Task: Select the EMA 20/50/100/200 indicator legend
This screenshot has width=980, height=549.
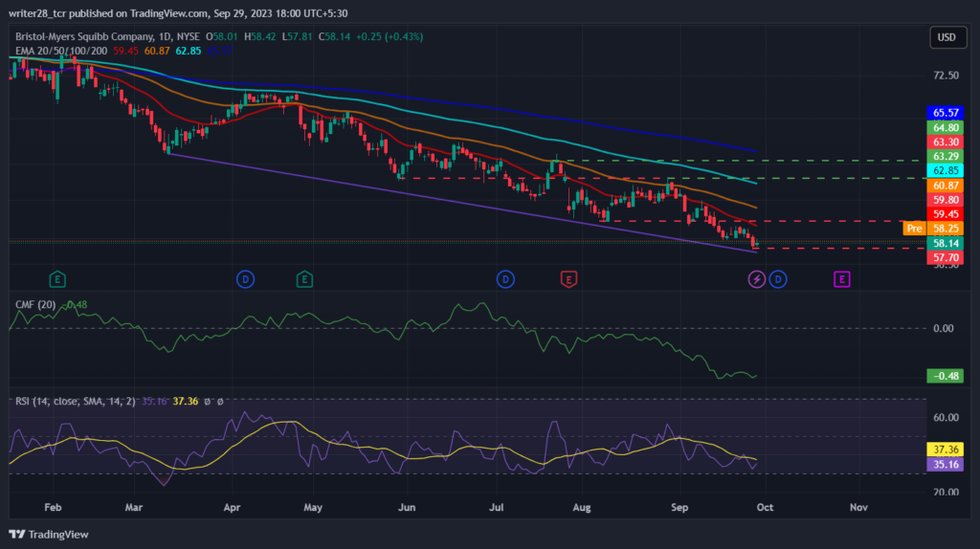Action: 61,51
